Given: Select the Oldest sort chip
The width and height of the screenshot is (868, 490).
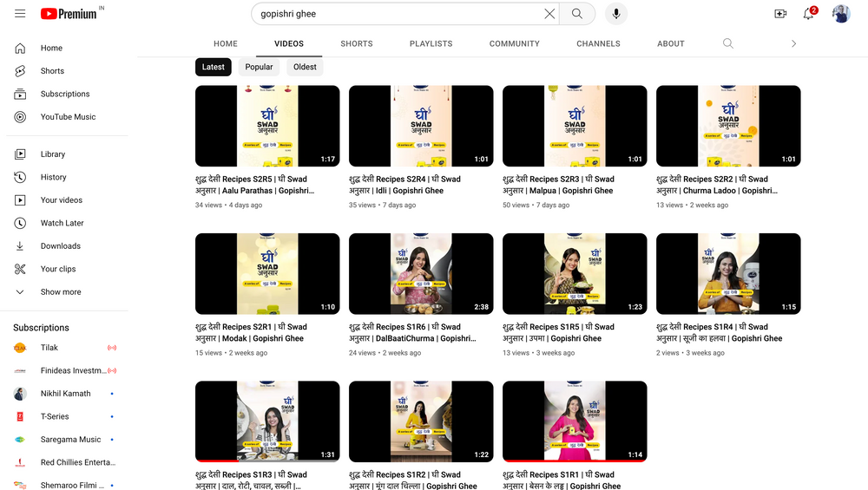Looking at the screenshot, I should coord(305,67).
